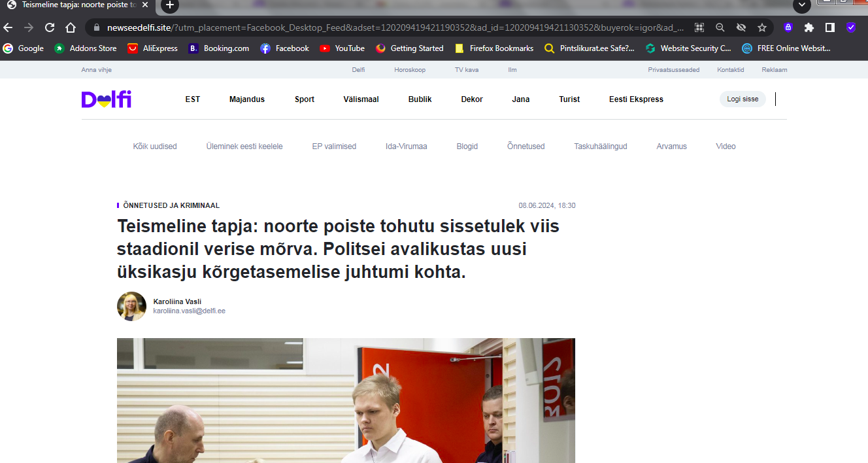The width and height of the screenshot is (868, 463).
Task: Open the Horoskoop link in top bar
Action: (410, 70)
